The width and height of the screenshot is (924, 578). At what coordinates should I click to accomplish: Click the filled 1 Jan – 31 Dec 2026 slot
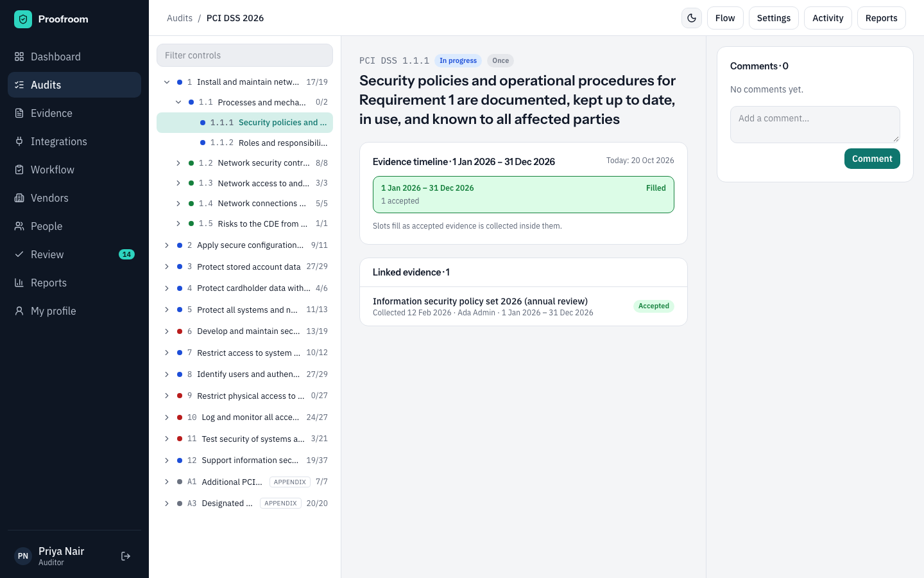524,195
